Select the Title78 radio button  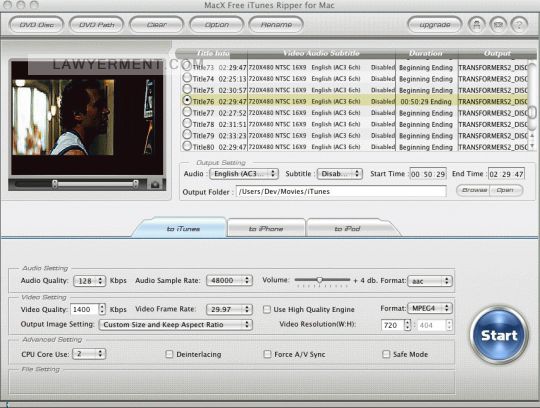(187, 123)
